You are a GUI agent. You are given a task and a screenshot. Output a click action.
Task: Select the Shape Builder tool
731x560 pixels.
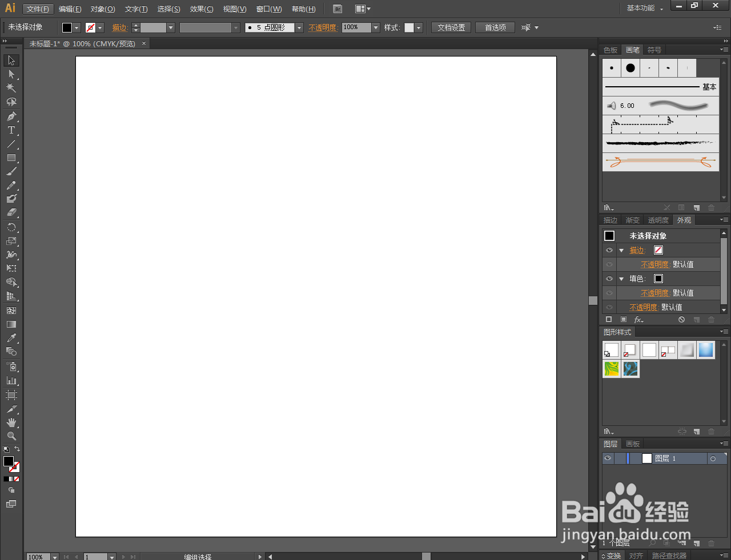click(11, 283)
